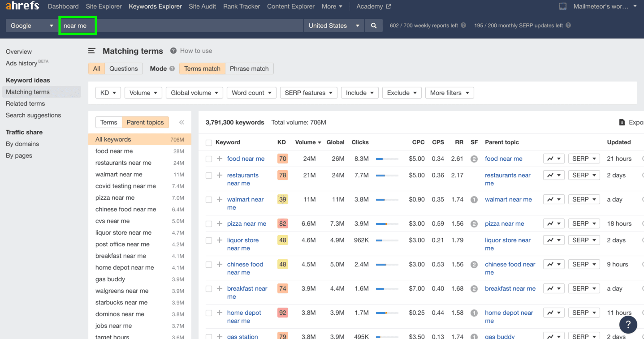
Task: Click the workspace monitor icon
Action: [x=563, y=6]
